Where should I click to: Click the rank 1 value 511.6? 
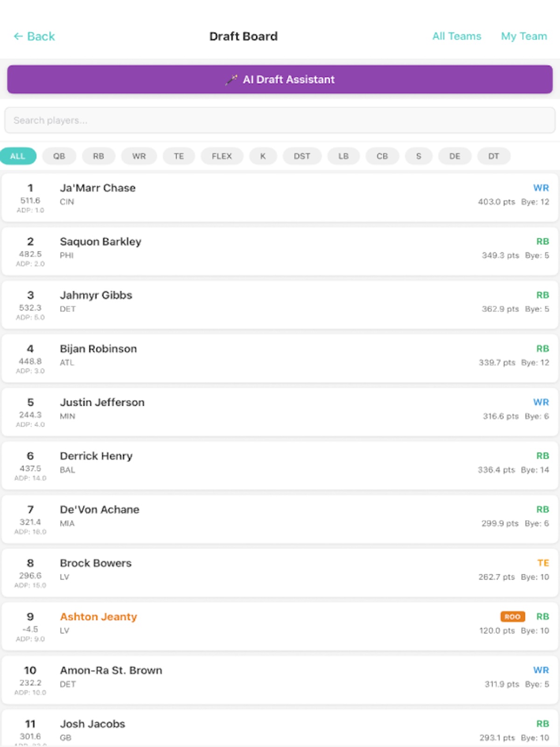30,200
